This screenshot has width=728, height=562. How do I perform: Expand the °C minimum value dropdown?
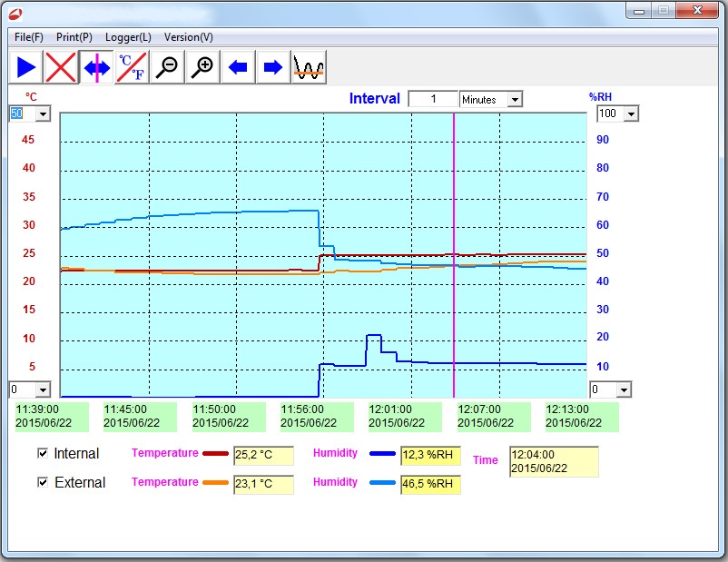44,389
